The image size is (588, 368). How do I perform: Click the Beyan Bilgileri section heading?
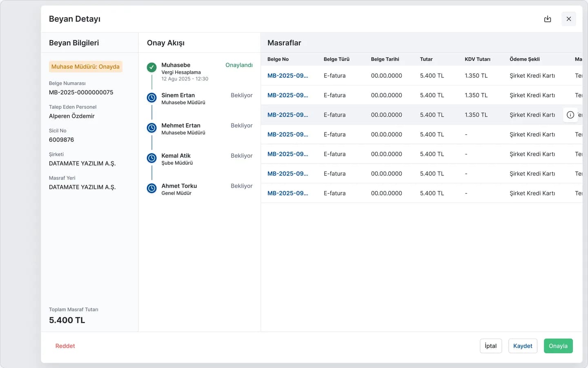coord(74,43)
